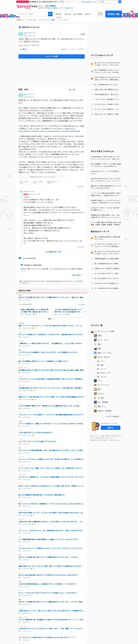
Task: Click the ウェブ検索 input field
Action: click(x=108, y=2)
